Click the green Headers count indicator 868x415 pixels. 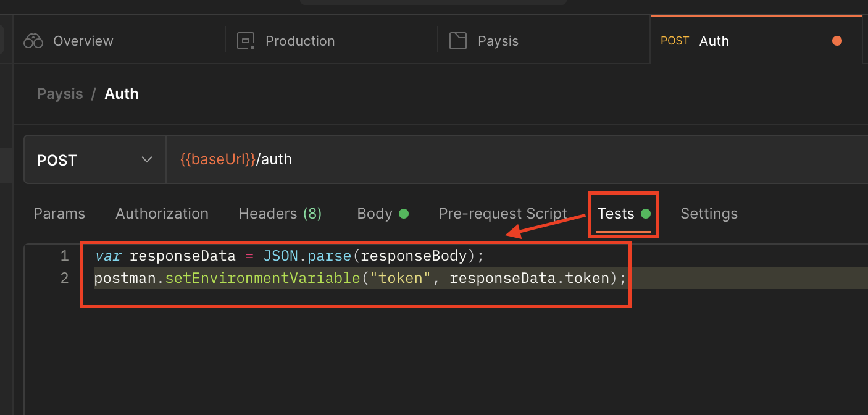coord(314,213)
